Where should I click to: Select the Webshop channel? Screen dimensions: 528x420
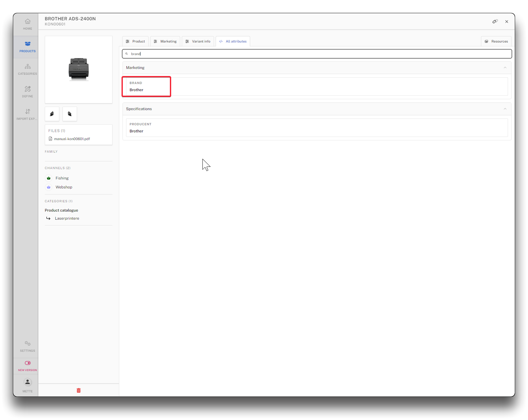pos(64,187)
